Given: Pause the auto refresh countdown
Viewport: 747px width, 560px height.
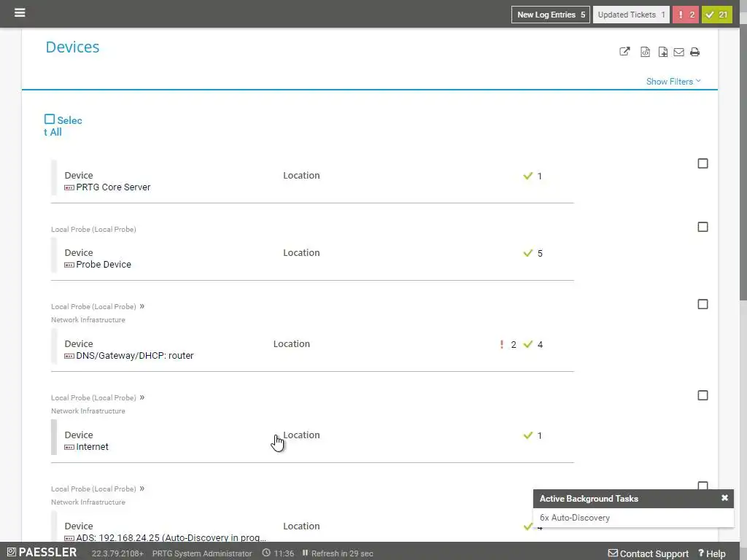Looking at the screenshot, I should pos(305,553).
